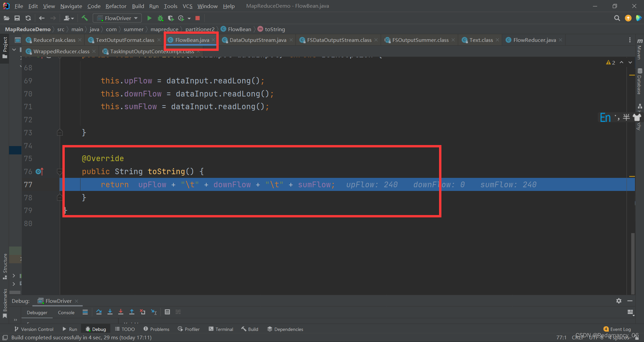Open the Refactor menu
644x342 pixels.
point(116,6)
